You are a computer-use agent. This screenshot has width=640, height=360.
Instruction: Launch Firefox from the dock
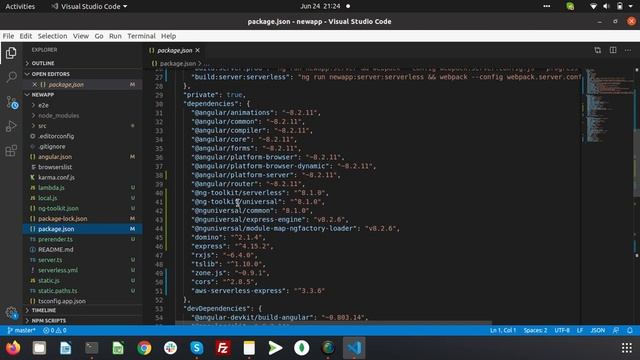click(x=13, y=348)
